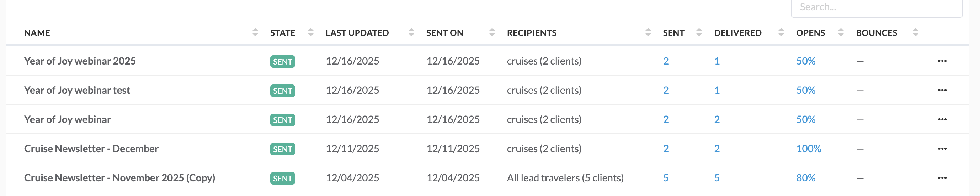View 100% opens for Cruise Newsletter - December
Viewport: 980px width, 196px height.
click(808, 149)
